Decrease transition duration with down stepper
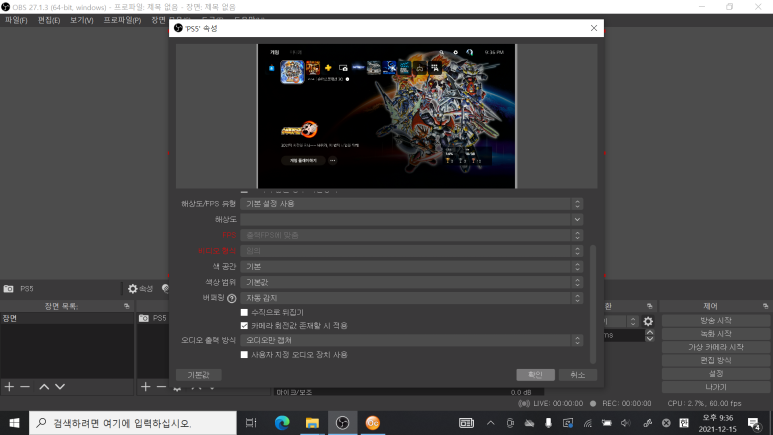Image resolution: width=773 pixels, height=435 pixels. click(650, 338)
